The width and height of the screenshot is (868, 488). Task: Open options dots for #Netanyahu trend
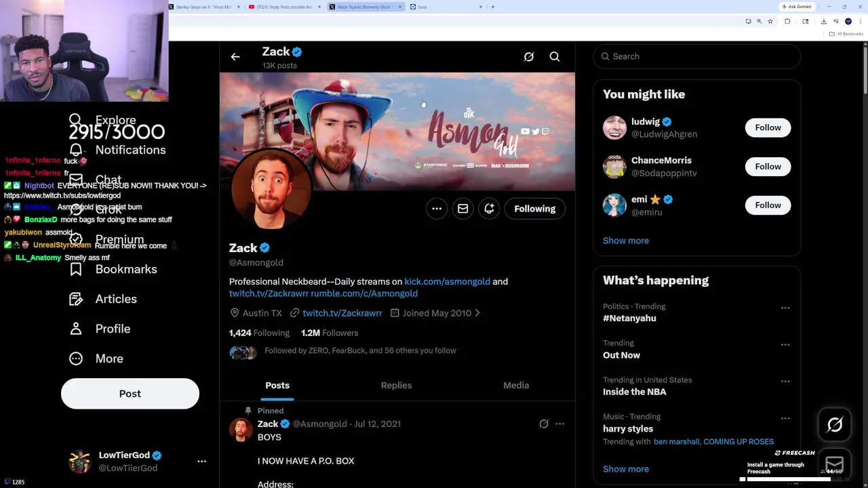785,308
